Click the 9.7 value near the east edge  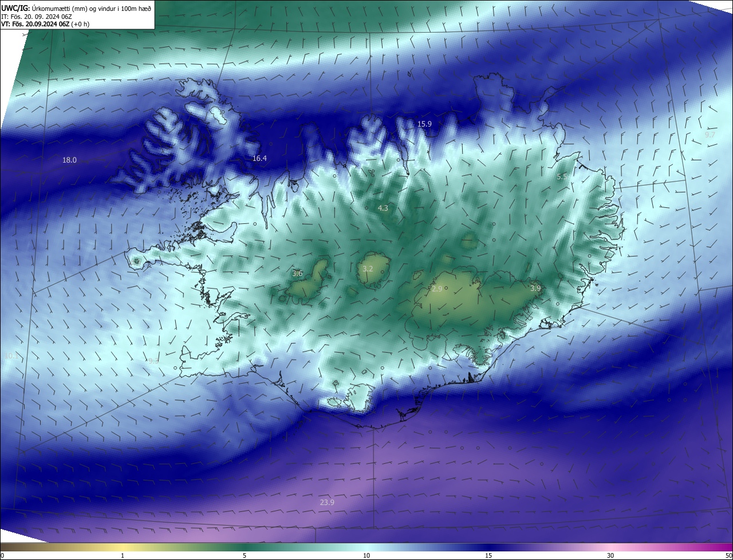[710, 135]
